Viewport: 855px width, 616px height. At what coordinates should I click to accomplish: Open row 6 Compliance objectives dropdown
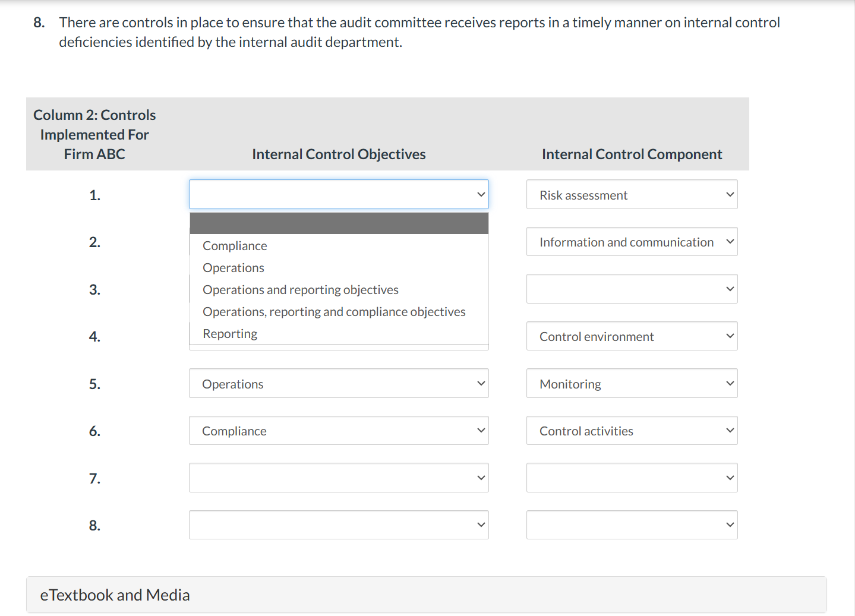pos(339,431)
